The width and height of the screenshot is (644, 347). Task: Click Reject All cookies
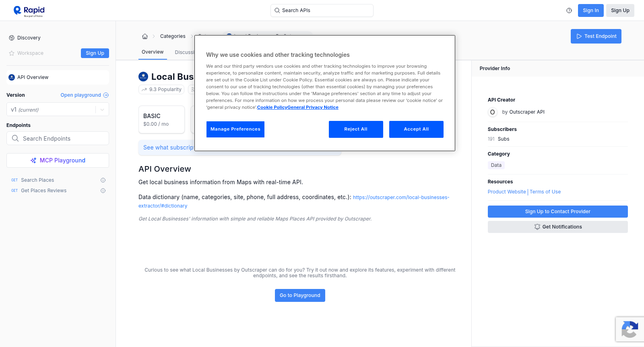pyautogui.click(x=356, y=129)
